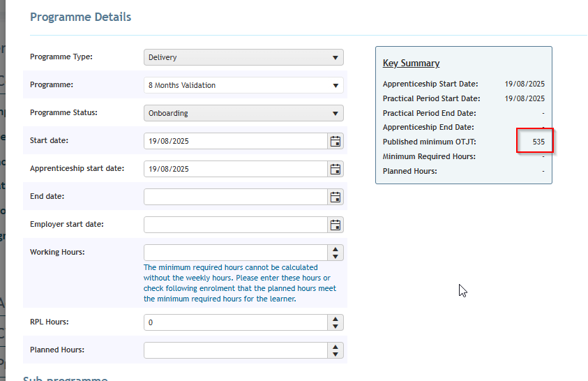This screenshot has width=588, height=381.
Task: Decrease RPL Hours with down arrow
Action: click(x=336, y=327)
